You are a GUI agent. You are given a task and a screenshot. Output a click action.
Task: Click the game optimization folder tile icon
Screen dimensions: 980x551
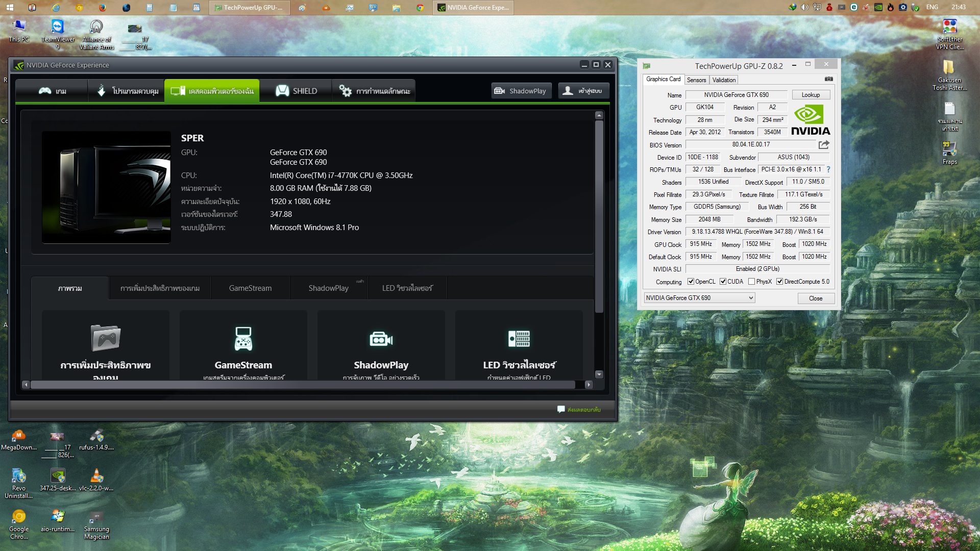pyautogui.click(x=106, y=338)
